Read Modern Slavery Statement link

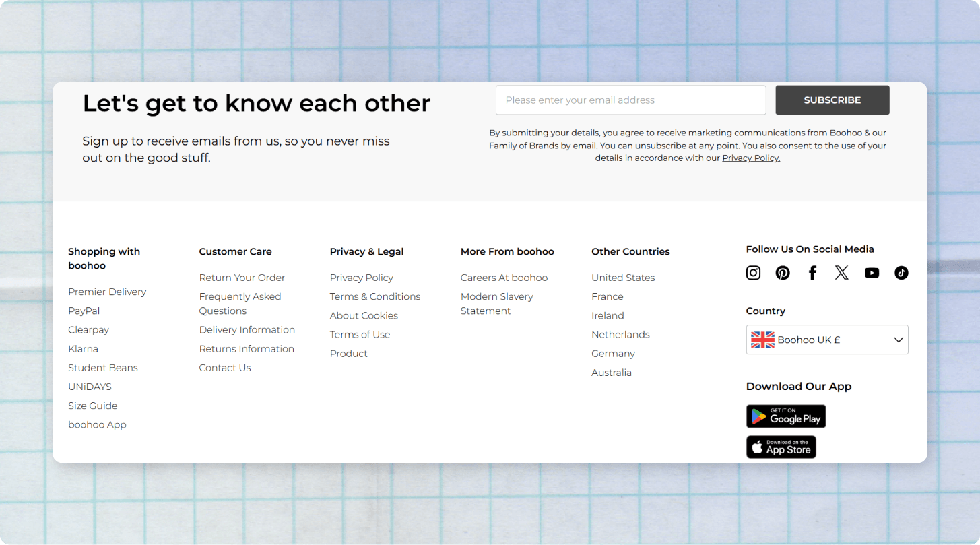[497, 303]
